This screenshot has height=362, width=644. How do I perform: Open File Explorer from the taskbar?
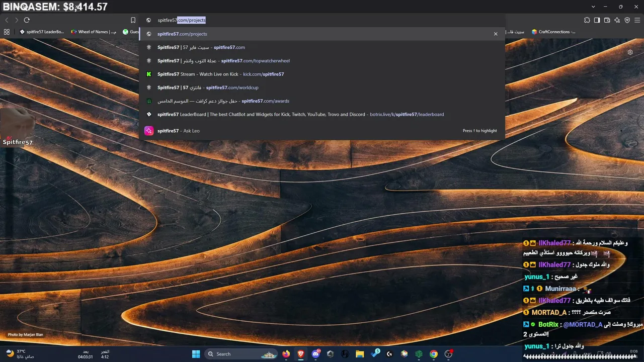coord(360,354)
